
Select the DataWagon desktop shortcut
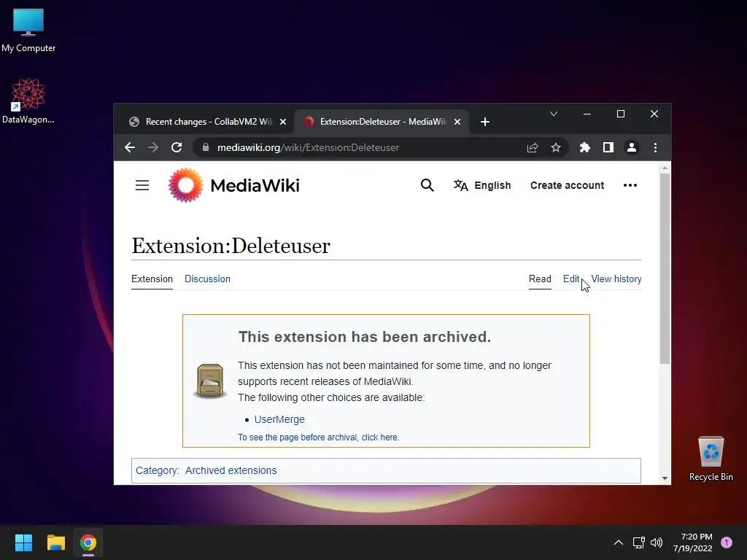(x=28, y=101)
